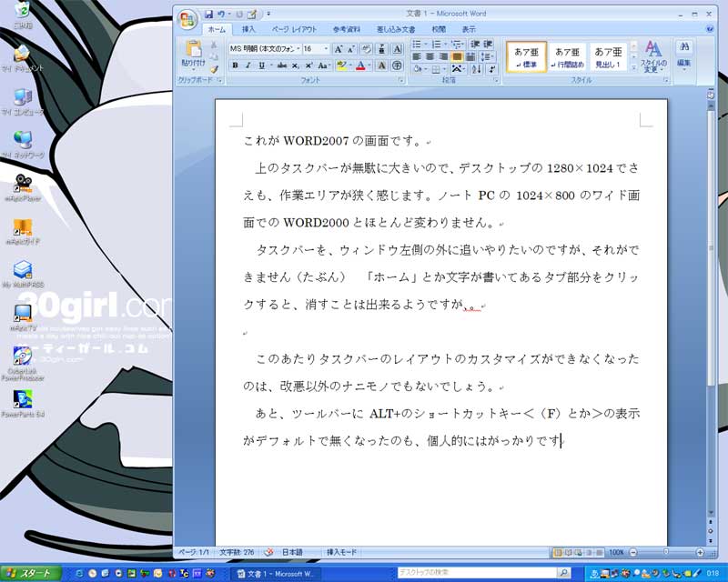Open the 参考資料 tab

pyautogui.click(x=347, y=29)
